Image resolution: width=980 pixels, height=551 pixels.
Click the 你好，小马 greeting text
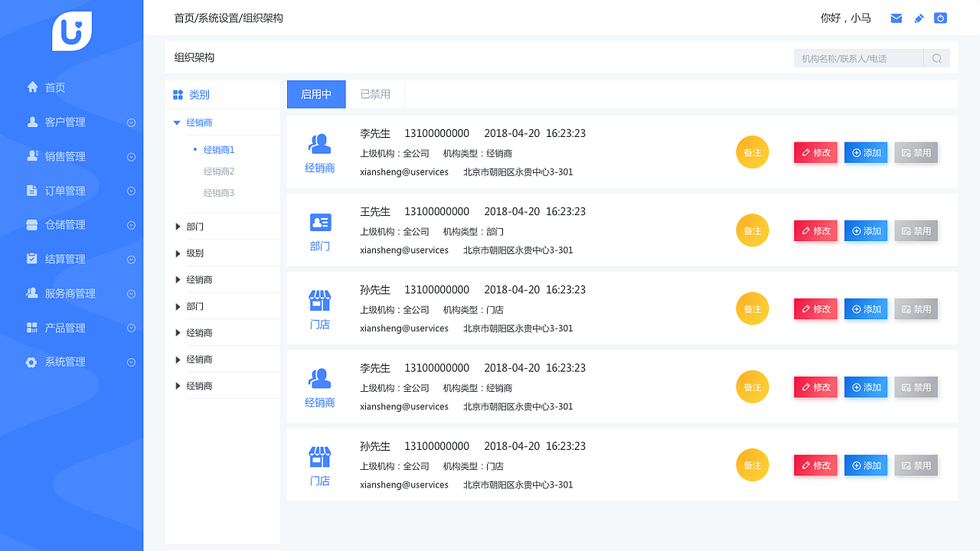point(846,18)
